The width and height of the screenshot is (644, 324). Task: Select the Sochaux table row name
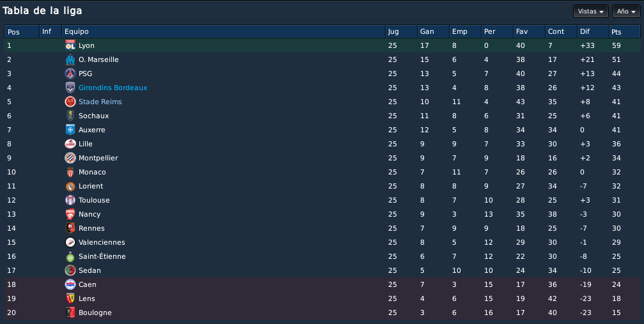(93, 116)
